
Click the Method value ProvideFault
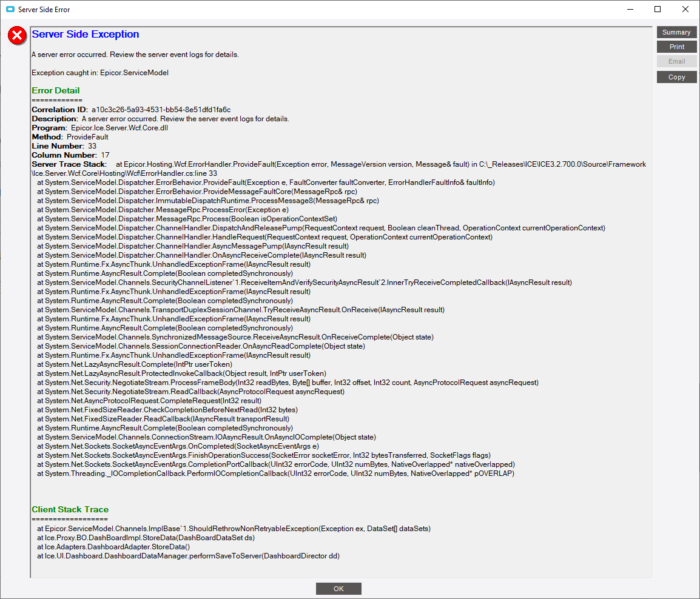(87, 137)
